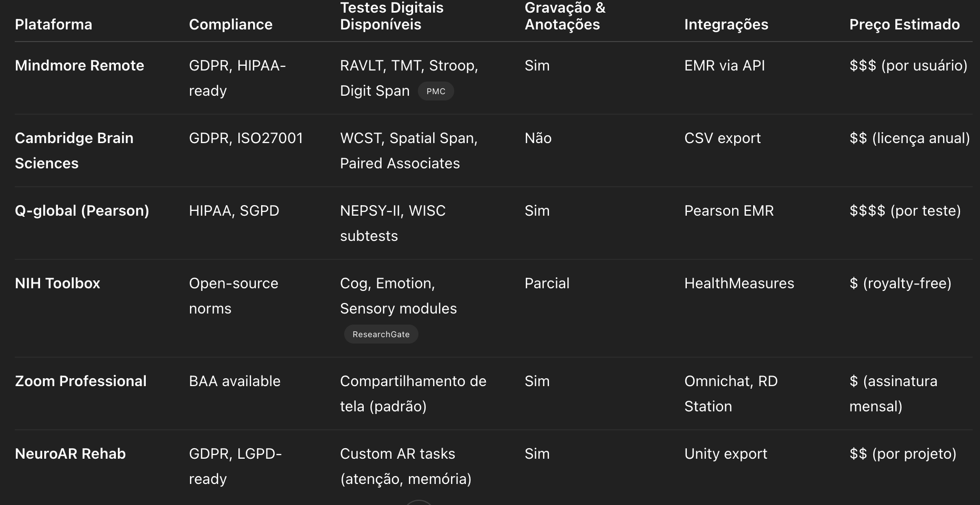Select the Zoom Professional row title
Viewport: 980px width, 505px height.
pos(81,381)
